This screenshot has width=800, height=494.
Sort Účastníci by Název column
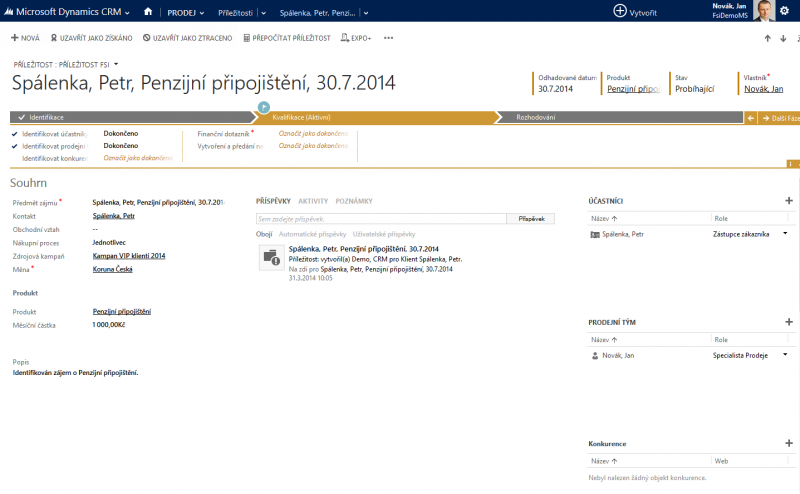(x=604, y=218)
